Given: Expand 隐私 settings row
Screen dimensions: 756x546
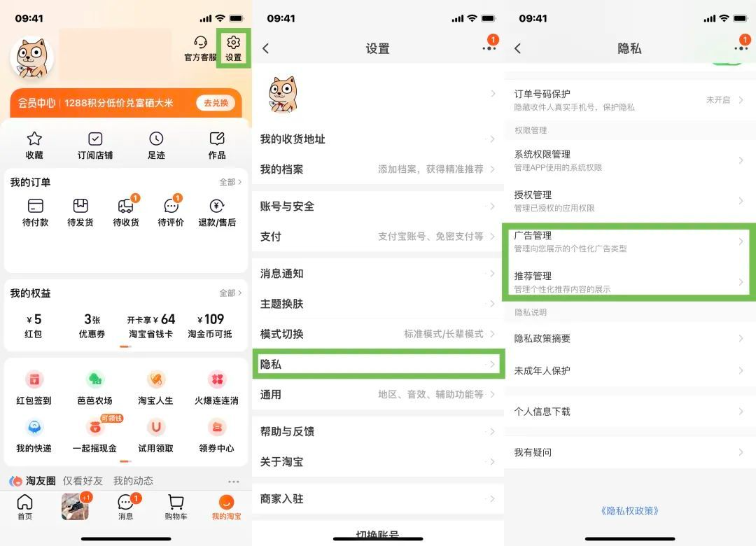Looking at the screenshot, I should click(x=378, y=364).
